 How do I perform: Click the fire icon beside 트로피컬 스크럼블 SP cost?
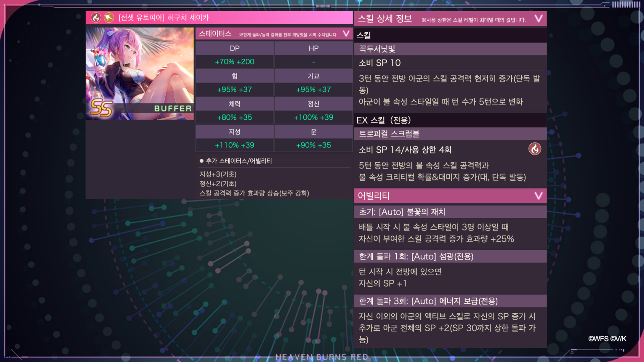pyautogui.click(x=535, y=149)
